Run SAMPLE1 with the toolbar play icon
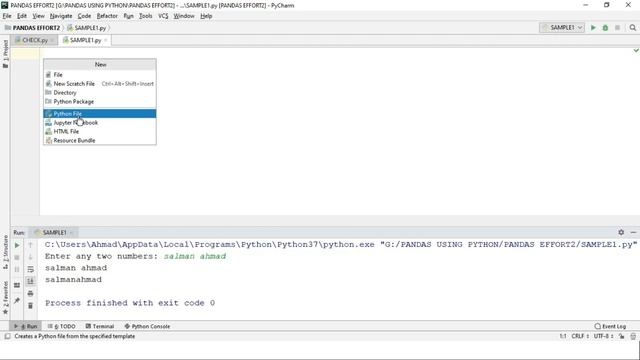This screenshot has width=640, height=360. (x=593, y=27)
